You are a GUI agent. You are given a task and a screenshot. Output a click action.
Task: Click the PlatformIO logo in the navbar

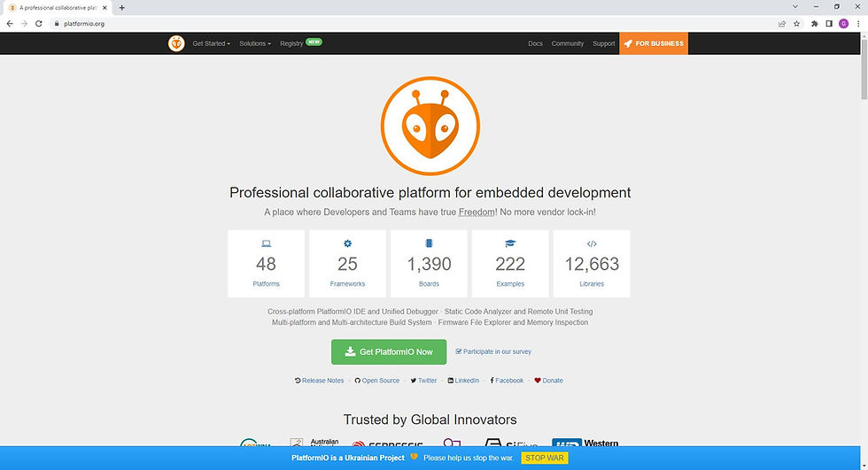coord(176,43)
